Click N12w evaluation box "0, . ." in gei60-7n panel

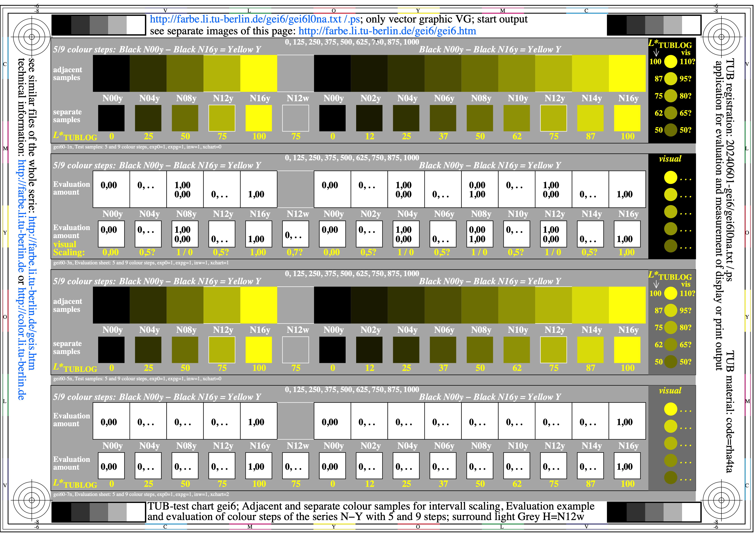(x=296, y=465)
